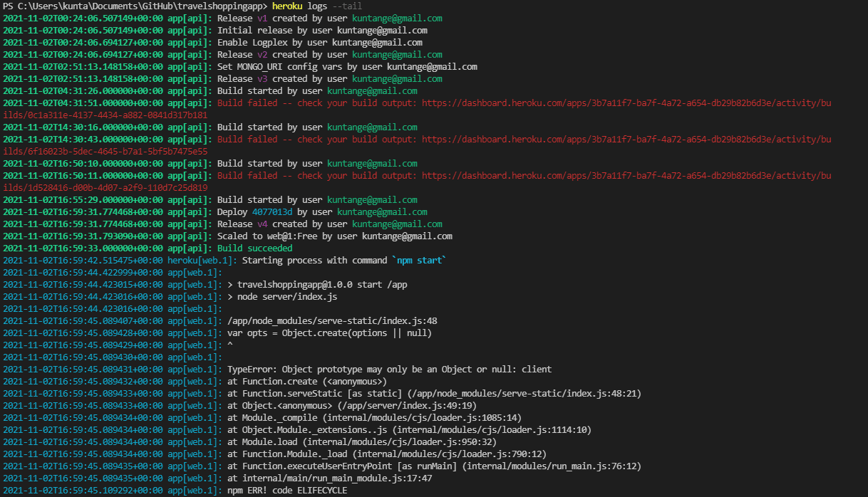This screenshot has height=497, width=868.
Task: Click the 'at Module._compile' stack line
Action: pos(374,417)
